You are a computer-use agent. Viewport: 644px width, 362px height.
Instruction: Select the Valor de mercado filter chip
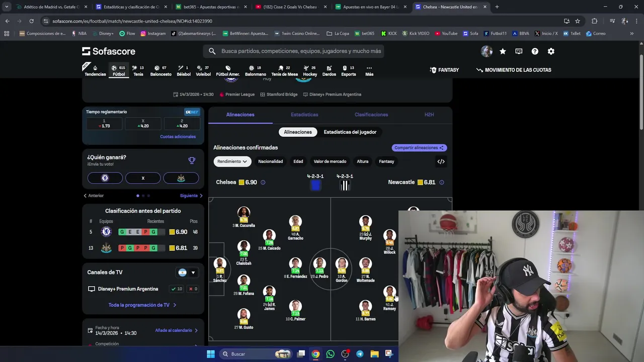330,161
